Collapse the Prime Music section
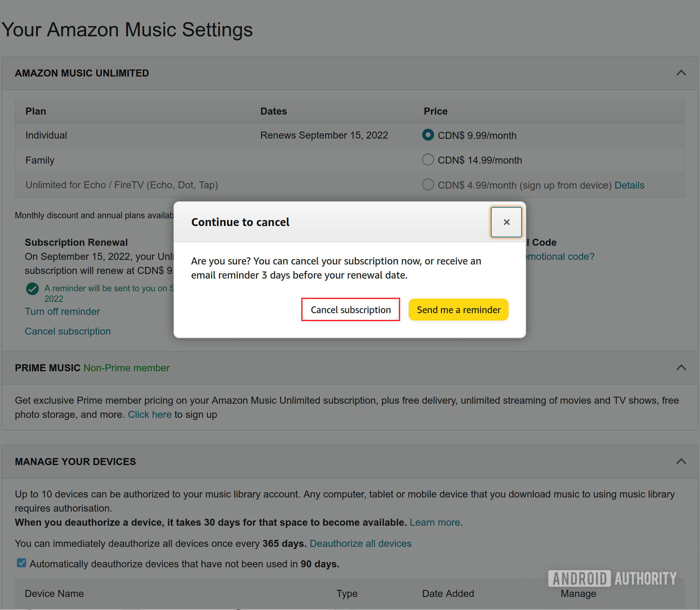700x610 pixels. [x=681, y=368]
